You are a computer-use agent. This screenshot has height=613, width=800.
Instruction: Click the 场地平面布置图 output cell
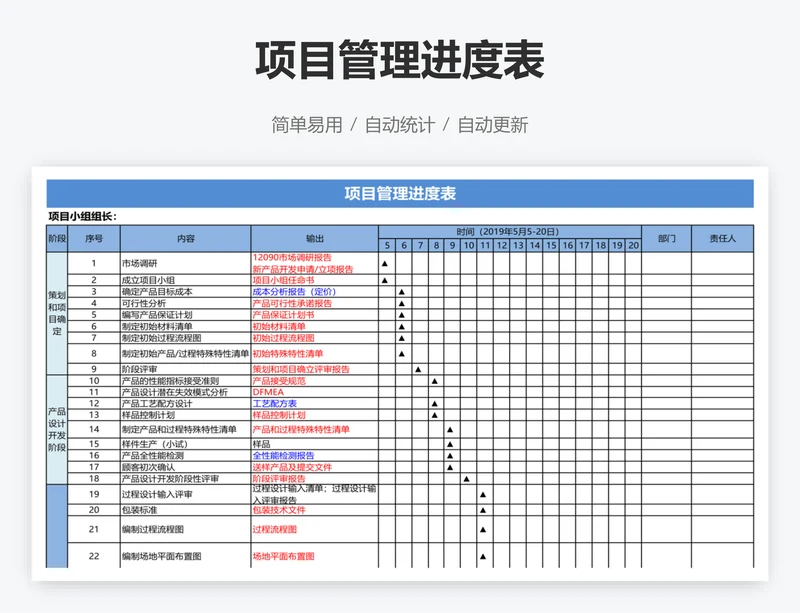tap(315, 556)
